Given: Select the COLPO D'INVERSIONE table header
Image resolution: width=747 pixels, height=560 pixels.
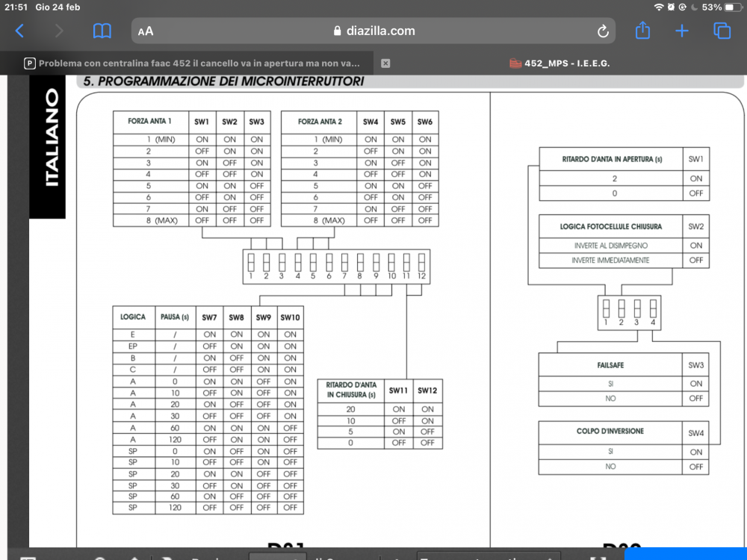Looking at the screenshot, I should pyautogui.click(x=610, y=431).
